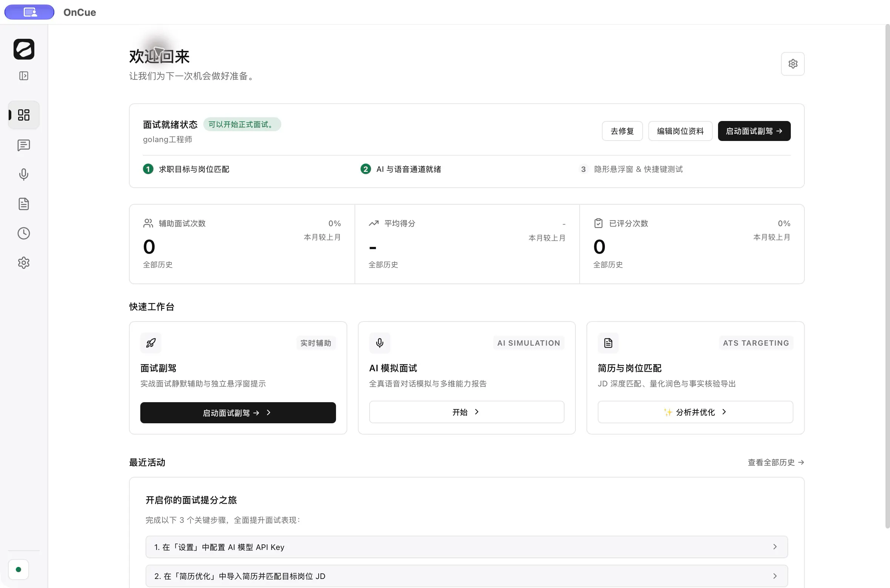Click 全部历史 under 辅助面试次数
The height and width of the screenshot is (588, 890).
tap(158, 265)
